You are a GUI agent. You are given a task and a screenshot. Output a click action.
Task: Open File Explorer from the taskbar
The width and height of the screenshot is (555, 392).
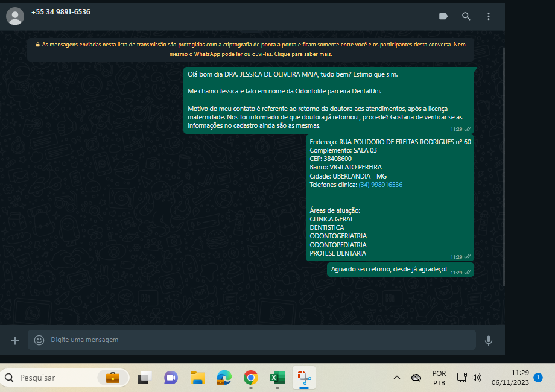(197, 378)
